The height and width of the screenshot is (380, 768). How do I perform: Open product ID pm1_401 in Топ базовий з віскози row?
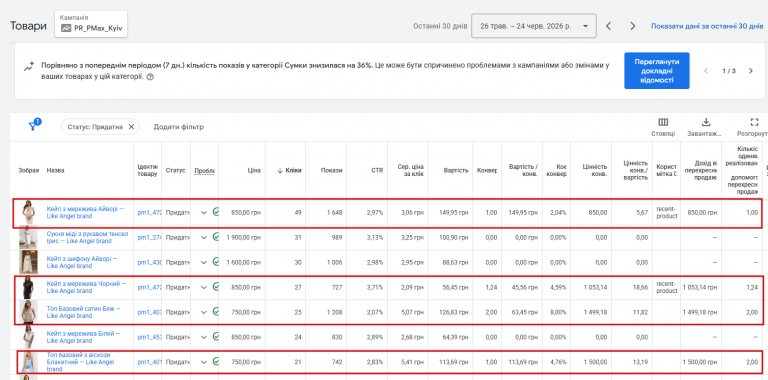coord(149,362)
